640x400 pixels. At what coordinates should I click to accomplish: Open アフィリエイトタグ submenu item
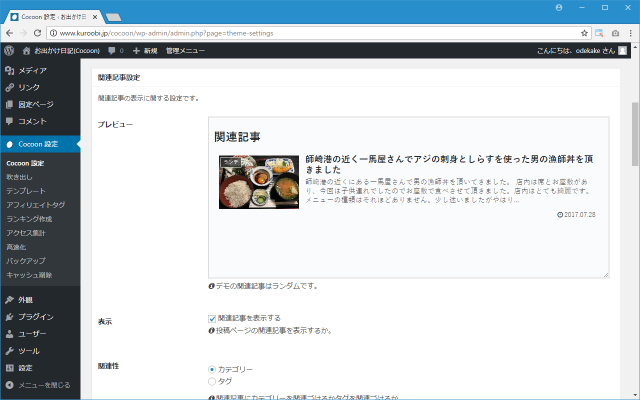tap(36, 205)
